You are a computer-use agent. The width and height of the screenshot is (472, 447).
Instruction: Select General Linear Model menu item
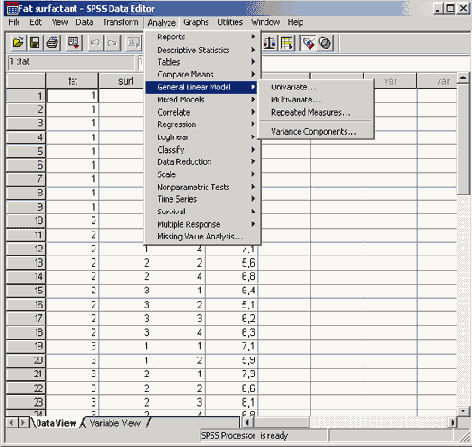click(201, 87)
